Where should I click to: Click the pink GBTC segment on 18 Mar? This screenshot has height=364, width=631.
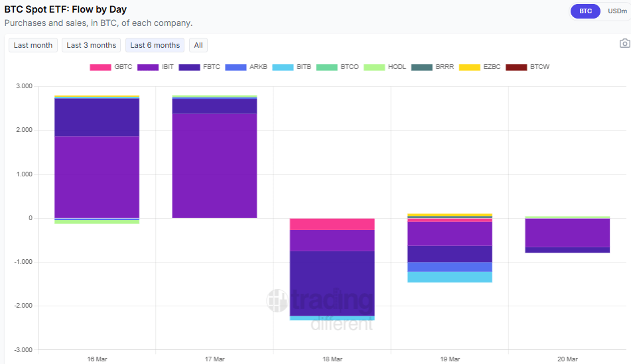[x=332, y=224]
